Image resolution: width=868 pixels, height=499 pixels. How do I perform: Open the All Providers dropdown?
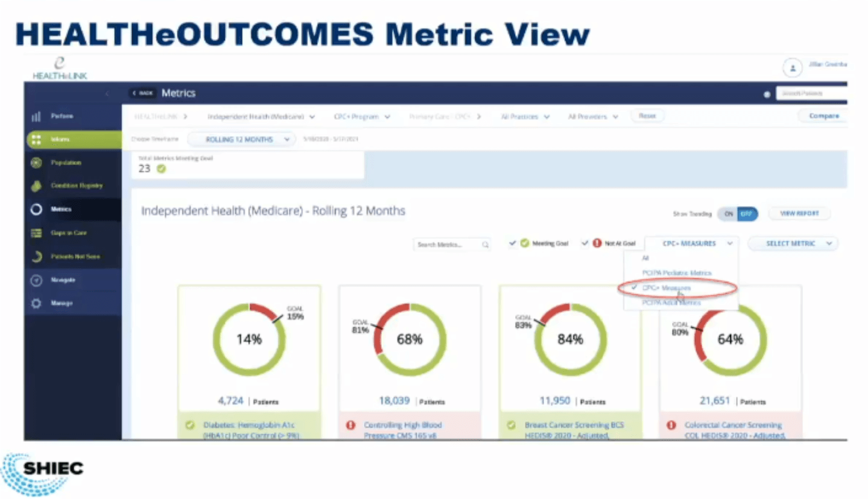[x=593, y=117]
